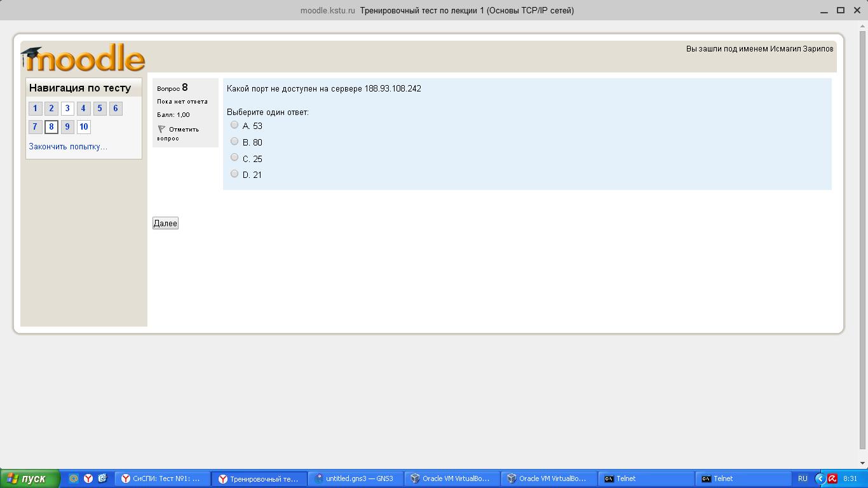Click scrollbar up arrow of browser page
The image size is (868, 488).
click(x=862, y=25)
